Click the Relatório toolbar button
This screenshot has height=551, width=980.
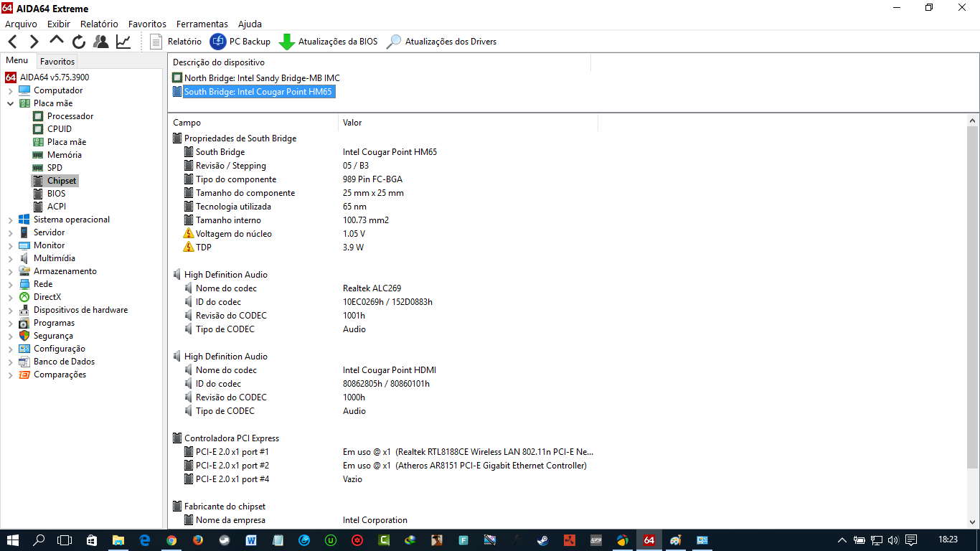(176, 42)
